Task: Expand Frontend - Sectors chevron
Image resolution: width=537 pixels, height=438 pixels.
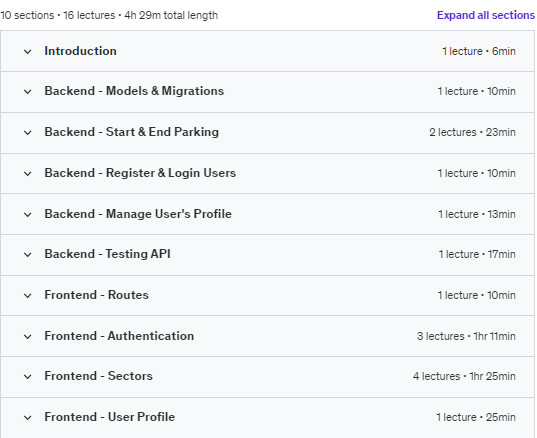Action: pyautogui.click(x=28, y=377)
